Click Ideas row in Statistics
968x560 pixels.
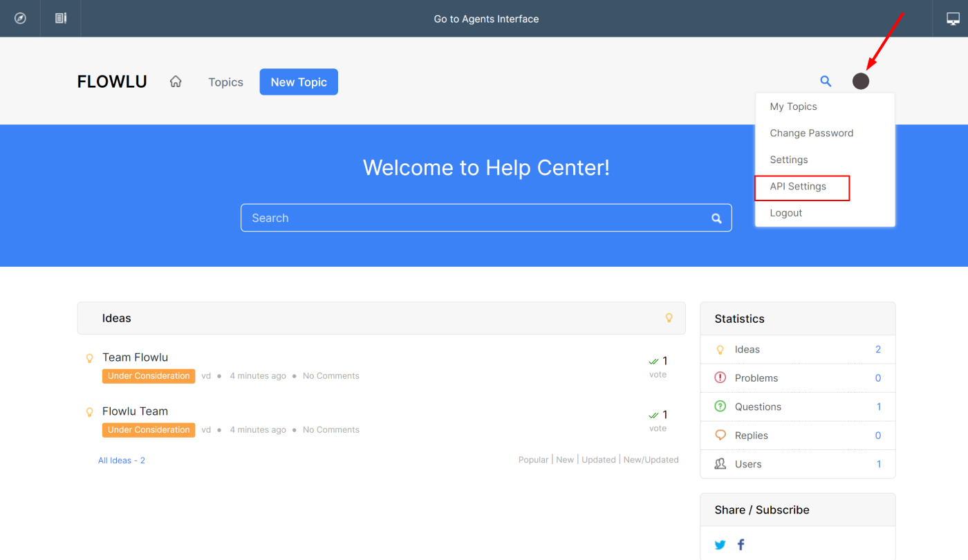(798, 350)
